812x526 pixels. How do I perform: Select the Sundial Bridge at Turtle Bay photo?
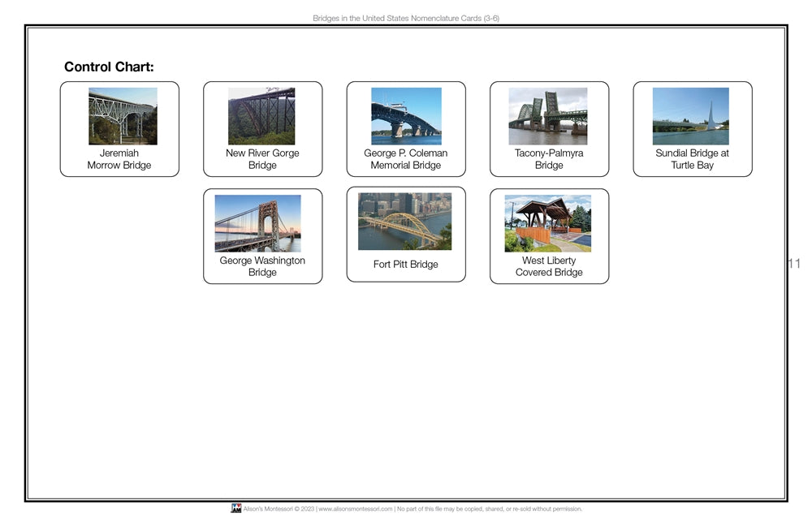[x=692, y=114]
